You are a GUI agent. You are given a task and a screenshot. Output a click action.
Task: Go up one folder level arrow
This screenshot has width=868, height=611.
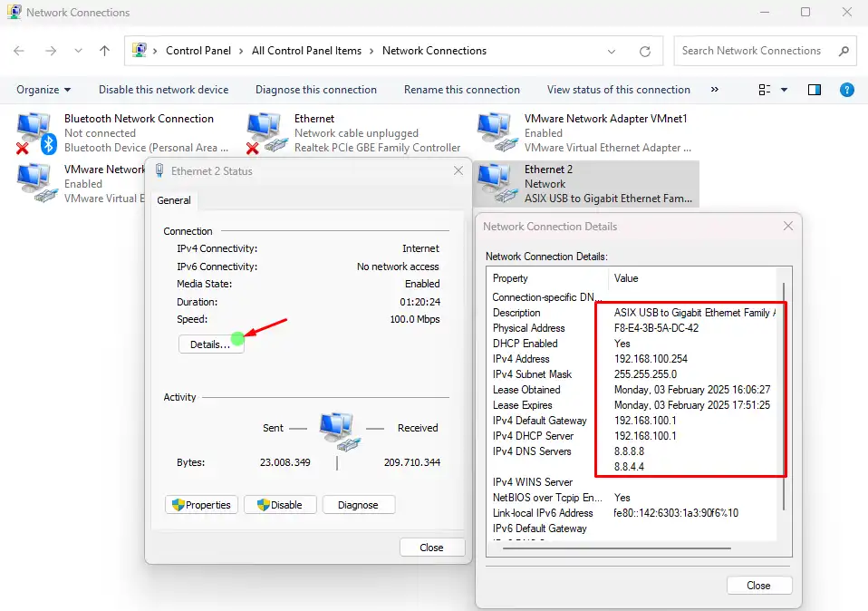tap(104, 51)
